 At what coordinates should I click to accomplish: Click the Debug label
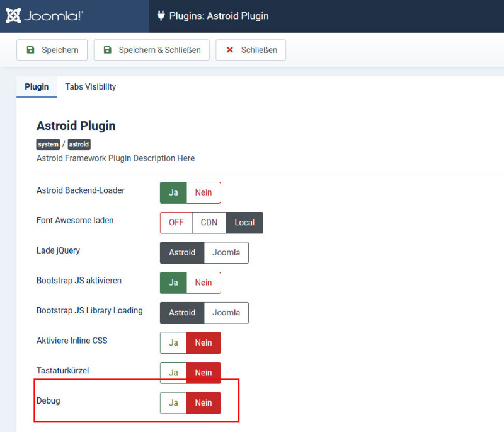tap(49, 401)
